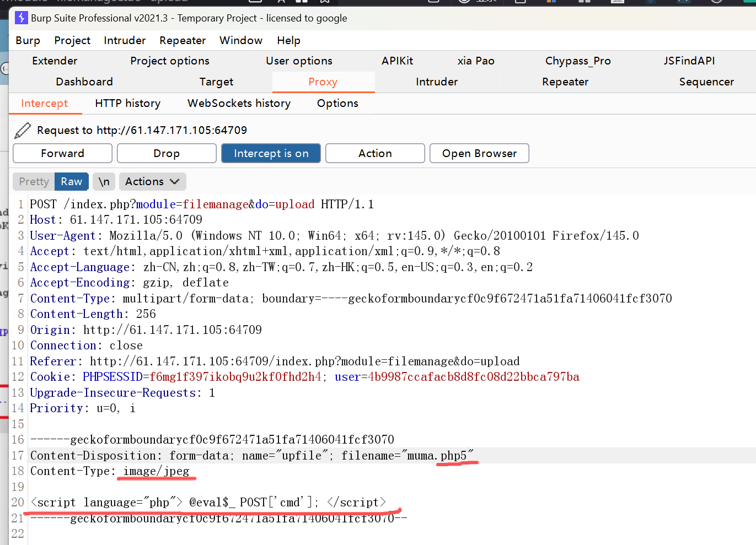This screenshot has height=545, width=756.
Task: Switch to the JSFindAPI tab
Action: (x=689, y=61)
